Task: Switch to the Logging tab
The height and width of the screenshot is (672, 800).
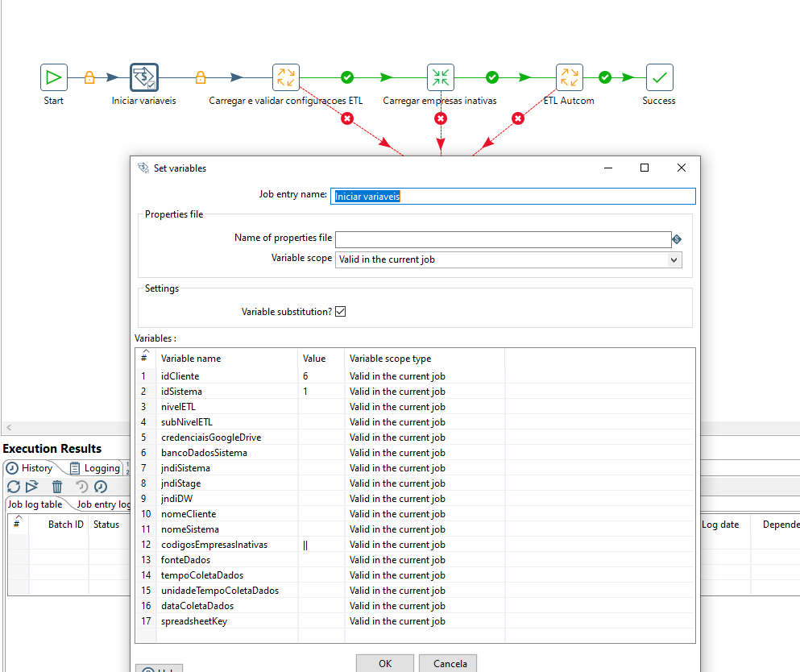Action: pos(102,467)
